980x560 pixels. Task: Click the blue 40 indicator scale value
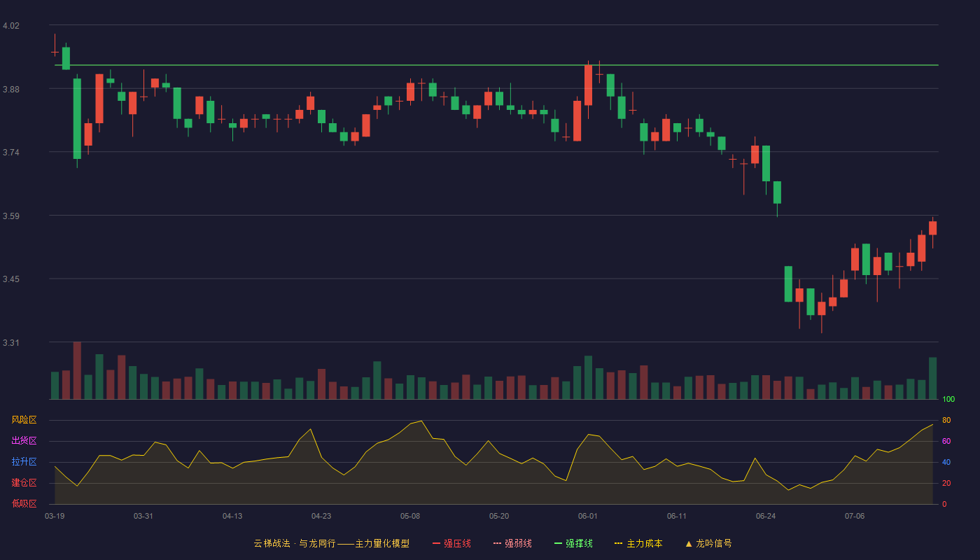[946, 462]
